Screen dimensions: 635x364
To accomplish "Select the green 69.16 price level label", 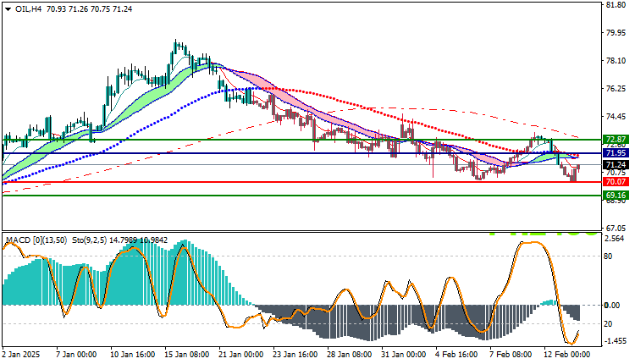I will (x=616, y=196).
